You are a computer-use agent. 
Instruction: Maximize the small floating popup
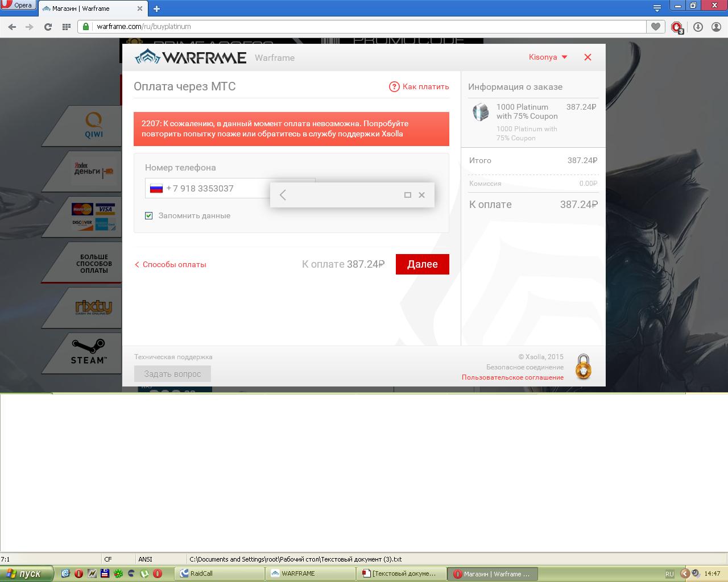click(407, 195)
